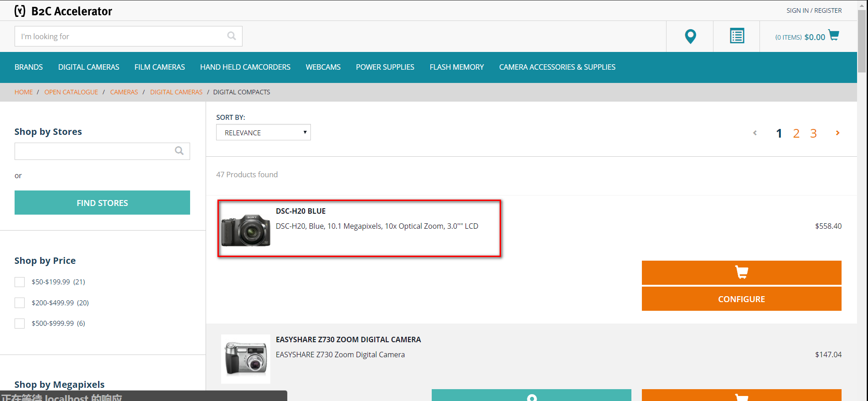Tick the $50-$199.99 price filter
Viewport: 868px width, 401px height.
[20, 282]
